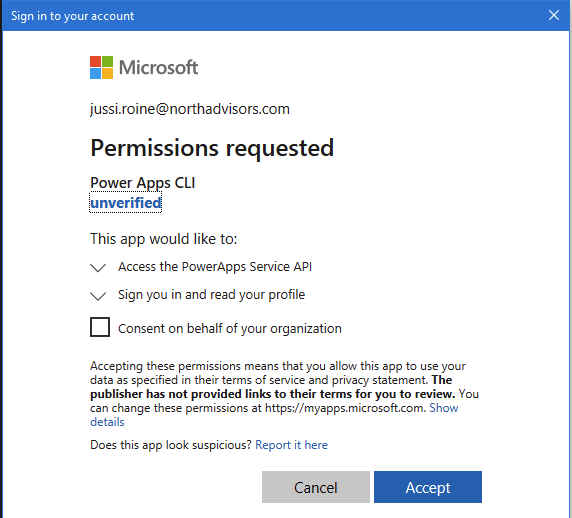Expand Access the PowerApps Service API
The width and height of the screenshot is (572, 518).
98,267
